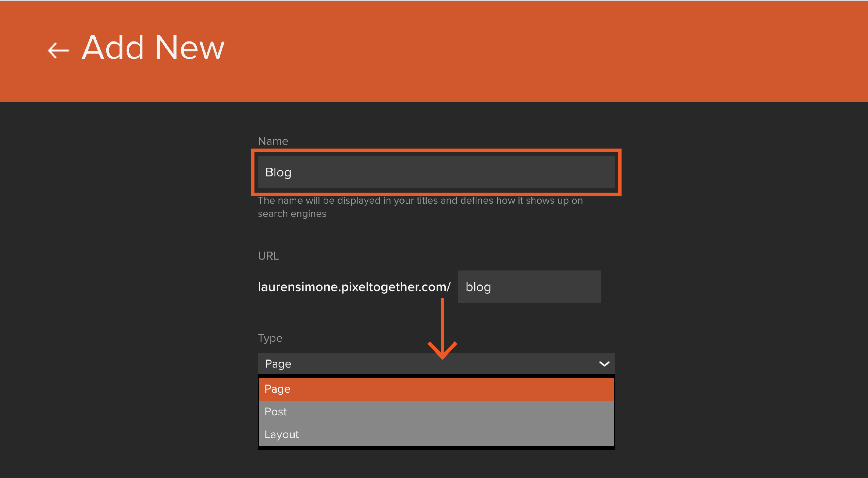868x478 pixels.
Task: Click the laurensimone.pixeltogether.com/ domain text
Action: tap(354, 287)
